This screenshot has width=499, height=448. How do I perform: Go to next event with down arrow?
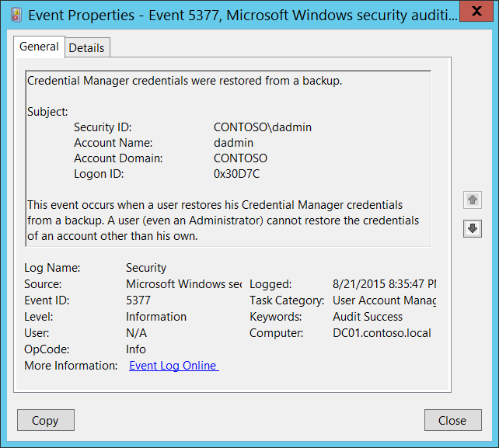(x=472, y=228)
